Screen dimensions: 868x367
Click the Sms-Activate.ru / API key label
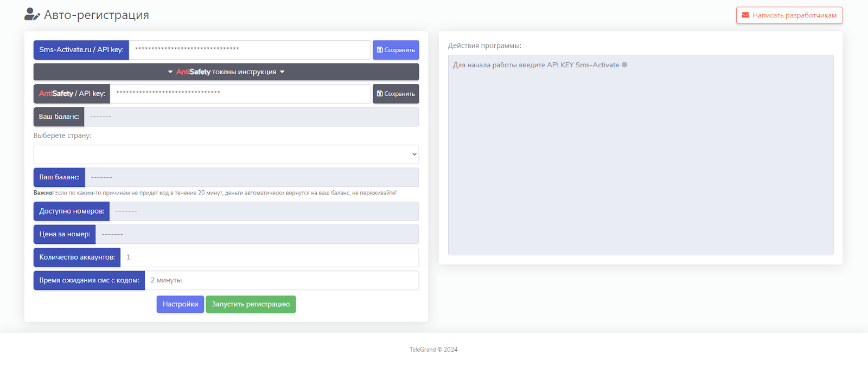(x=81, y=50)
